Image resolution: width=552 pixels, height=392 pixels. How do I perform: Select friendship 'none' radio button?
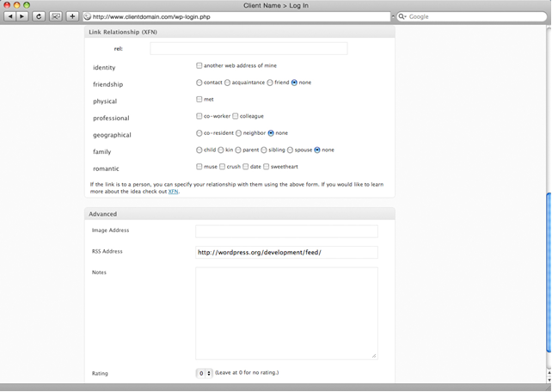tap(294, 83)
